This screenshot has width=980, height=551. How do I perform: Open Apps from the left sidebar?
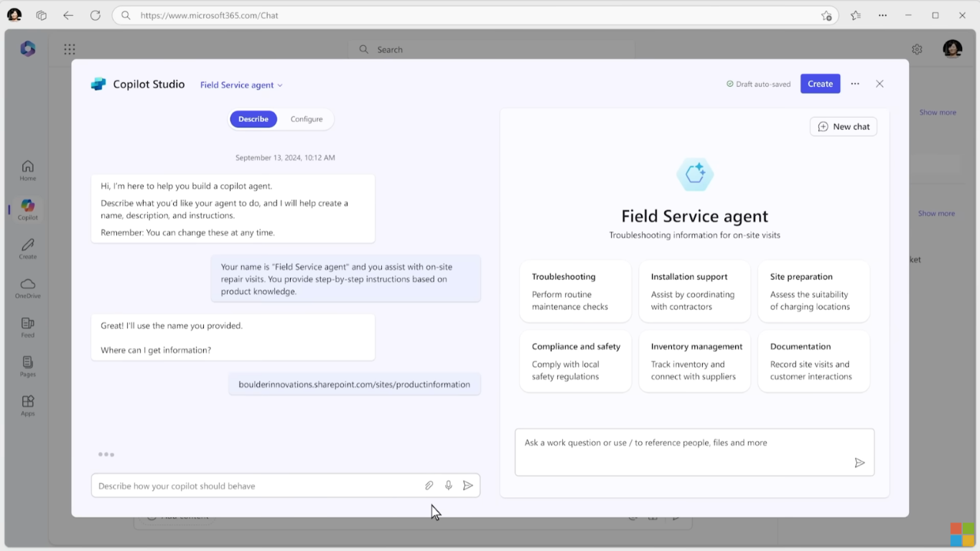(x=27, y=404)
